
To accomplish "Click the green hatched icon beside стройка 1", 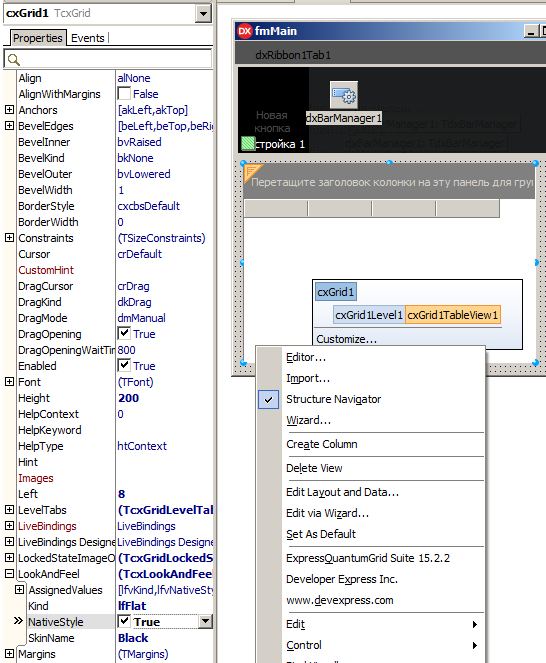I will point(248,143).
